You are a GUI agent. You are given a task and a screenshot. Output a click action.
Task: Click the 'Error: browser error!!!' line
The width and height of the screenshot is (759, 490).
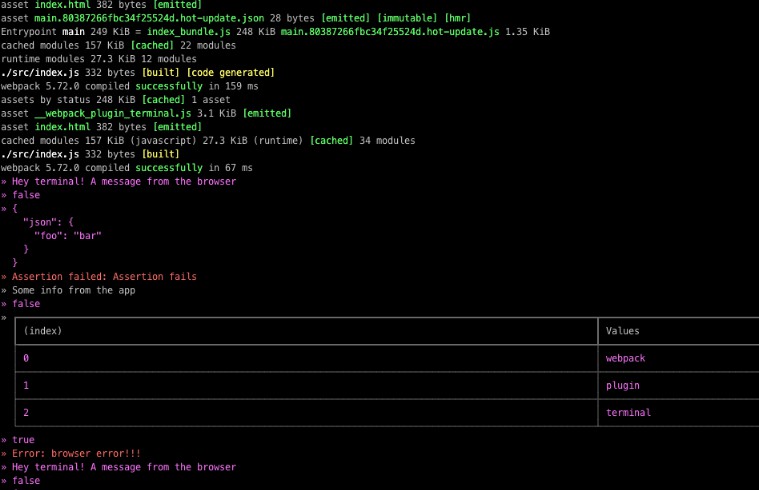76,454
